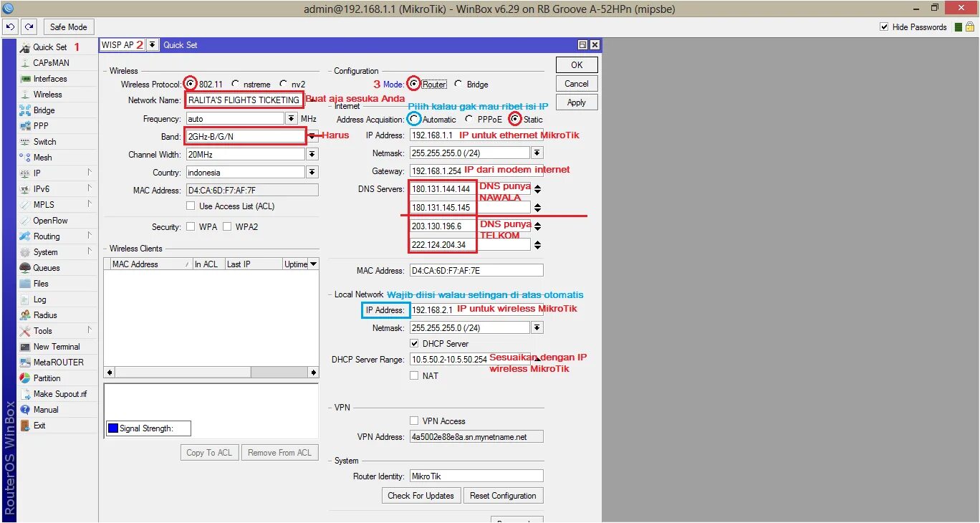Open the Local Network Netmask dropdown
980x523 pixels.
pyautogui.click(x=537, y=328)
